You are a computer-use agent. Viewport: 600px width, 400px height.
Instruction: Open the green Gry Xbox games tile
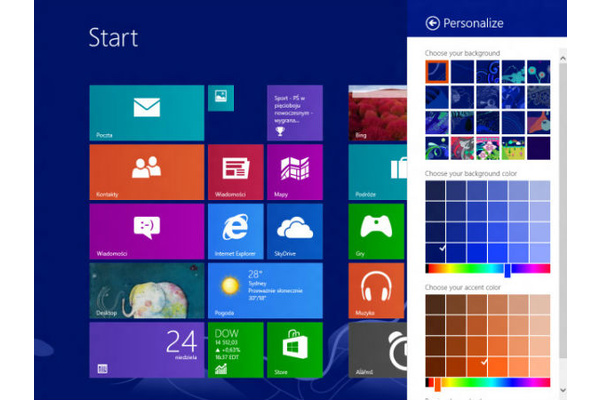click(x=376, y=231)
